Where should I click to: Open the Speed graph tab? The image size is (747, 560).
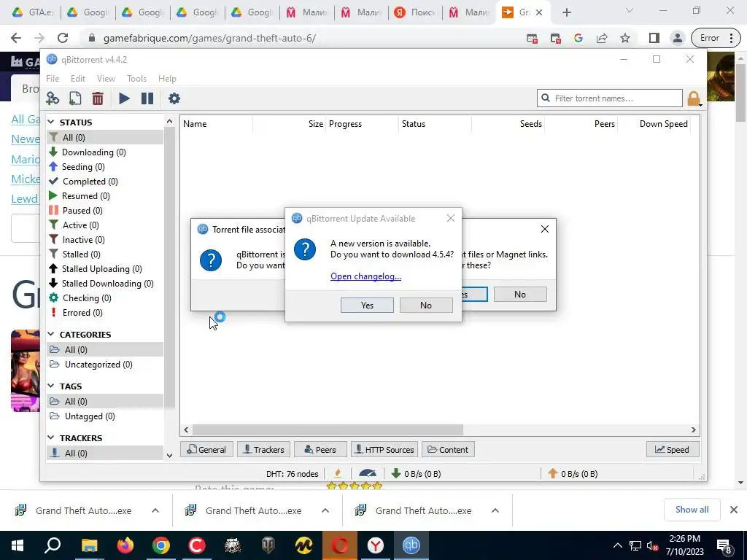pyautogui.click(x=673, y=449)
